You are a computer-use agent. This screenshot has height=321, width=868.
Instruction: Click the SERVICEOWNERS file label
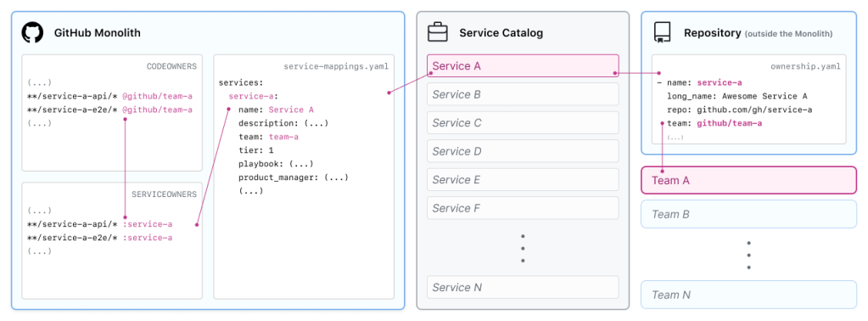coord(164,194)
